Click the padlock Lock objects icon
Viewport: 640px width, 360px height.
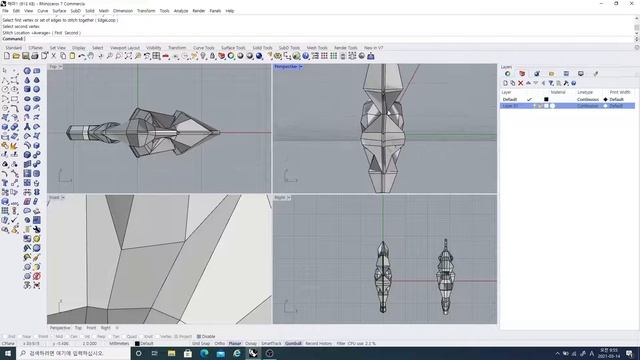pyautogui.click(x=212, y=56)
